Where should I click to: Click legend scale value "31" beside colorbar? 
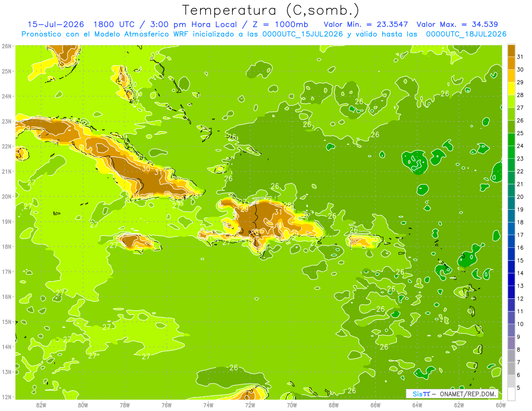tap(520, 57)
